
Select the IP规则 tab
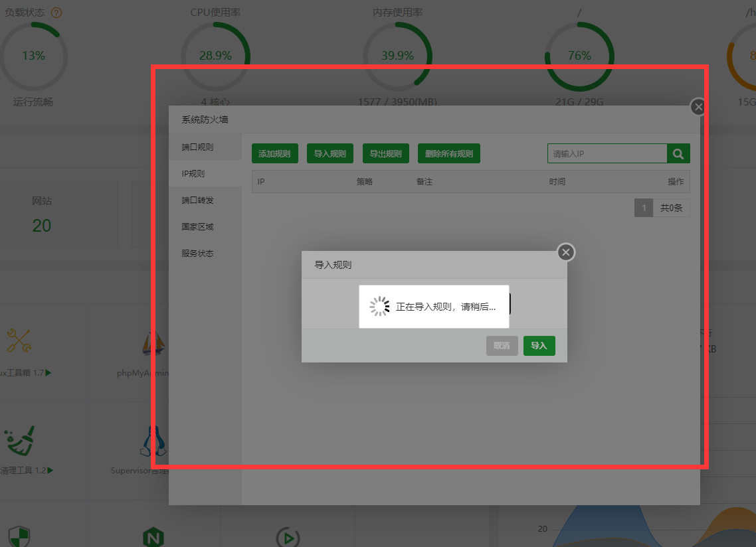coord(205,173)
